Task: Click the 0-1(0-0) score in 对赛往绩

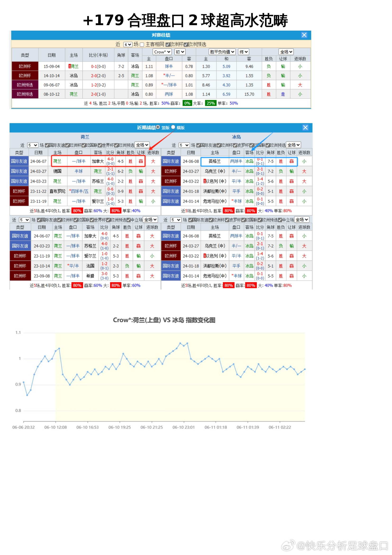Action: click(x=98, y=66)
